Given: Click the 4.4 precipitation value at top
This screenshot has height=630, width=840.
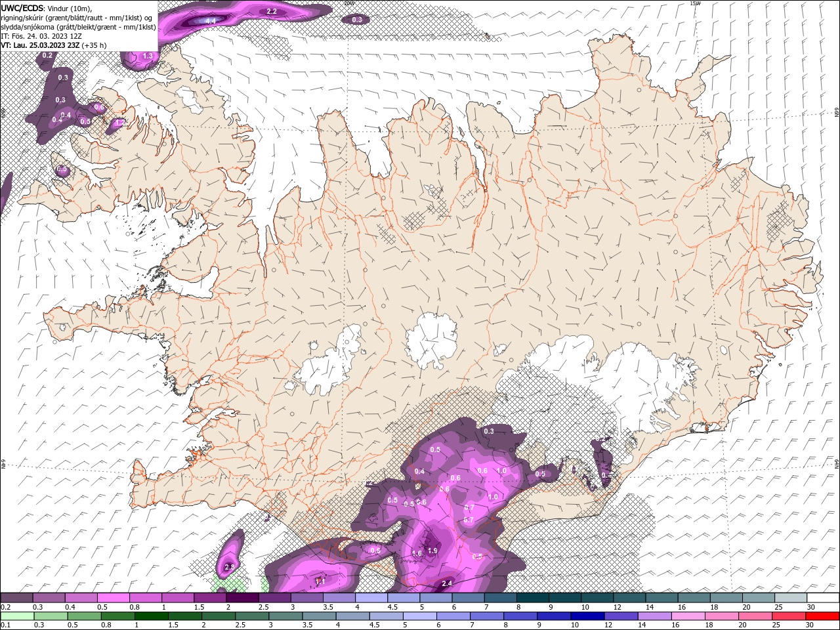Looking at the screenshot, I should coord(211,22).
